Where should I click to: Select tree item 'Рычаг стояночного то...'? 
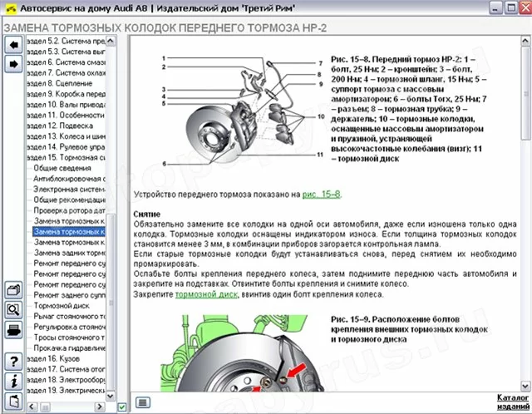coord(69,316)
